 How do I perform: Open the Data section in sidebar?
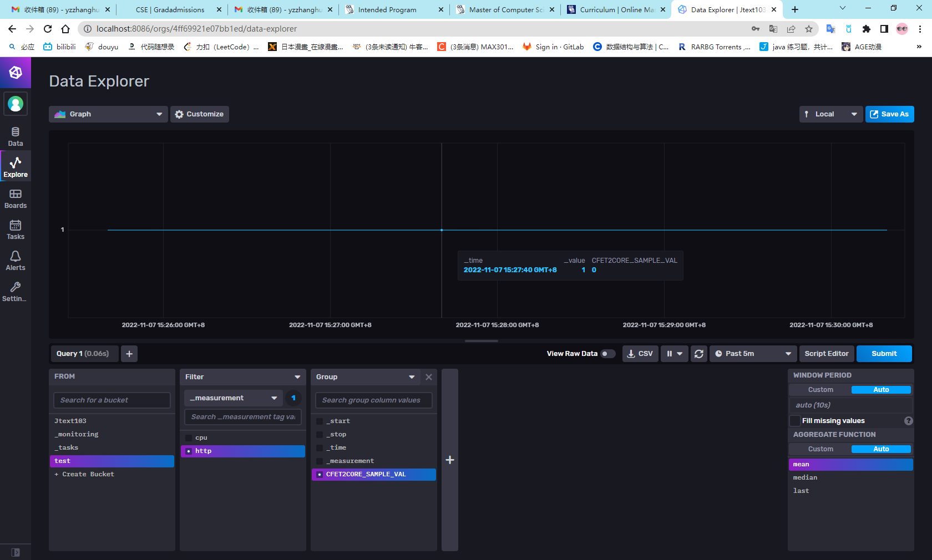[16, 136]
